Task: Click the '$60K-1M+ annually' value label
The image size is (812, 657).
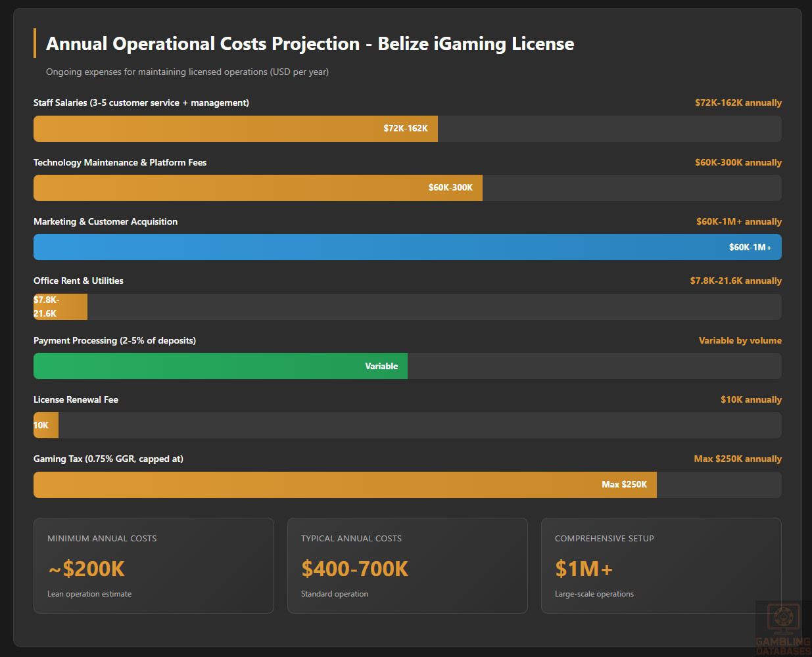Action: (x=738, y=222)
